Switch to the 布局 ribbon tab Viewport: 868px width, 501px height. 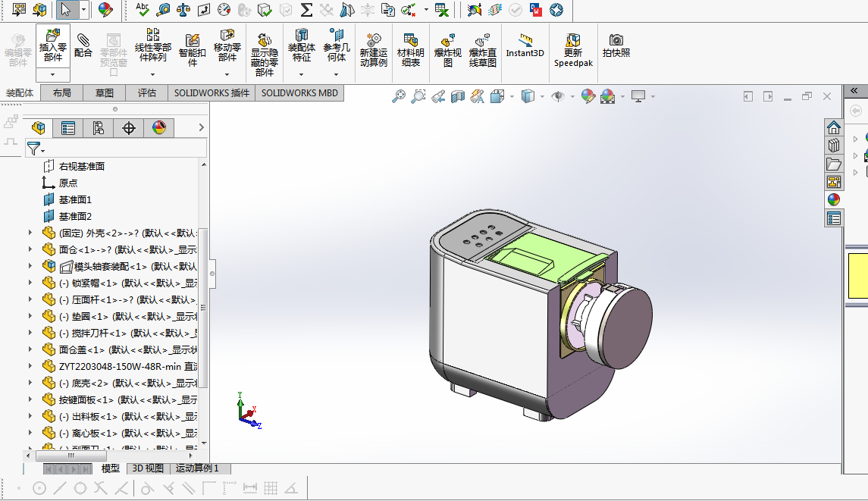[62, 93]
